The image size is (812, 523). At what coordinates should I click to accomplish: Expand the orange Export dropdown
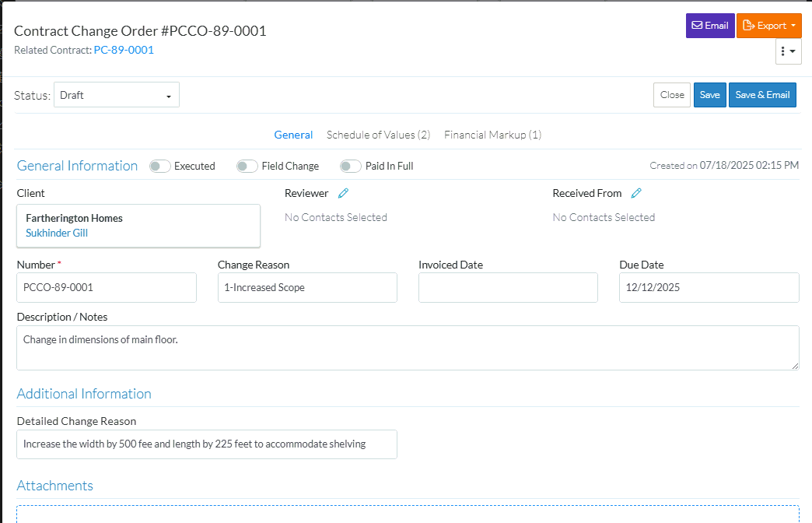click(x=769, y=26)
